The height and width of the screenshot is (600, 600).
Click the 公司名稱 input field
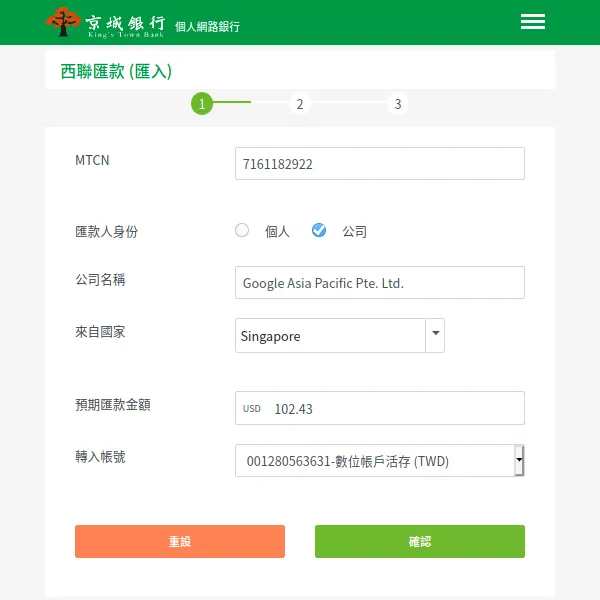click(x=380, y=282)
